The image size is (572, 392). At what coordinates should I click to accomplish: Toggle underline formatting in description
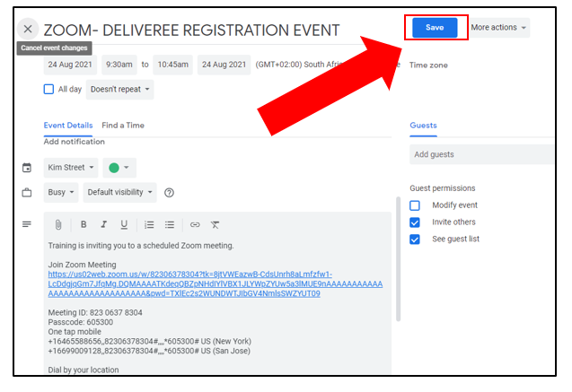[x=124, y=224]
